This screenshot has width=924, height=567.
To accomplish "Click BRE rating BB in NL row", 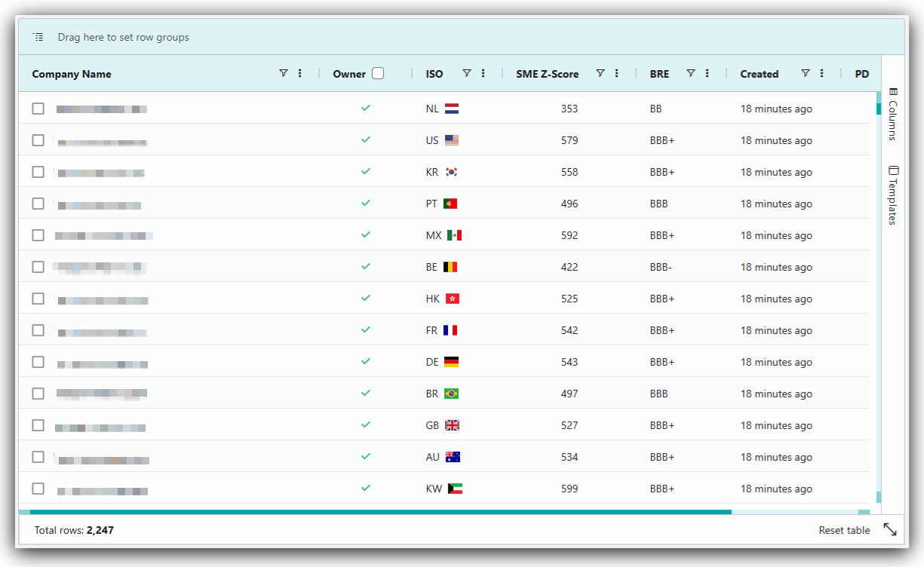I will [655, 109].
